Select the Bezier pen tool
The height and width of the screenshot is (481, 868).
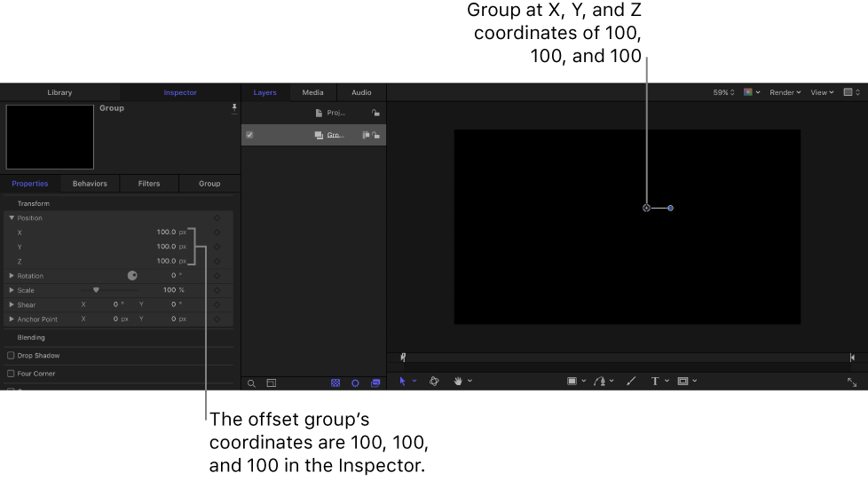click(599, 382)
